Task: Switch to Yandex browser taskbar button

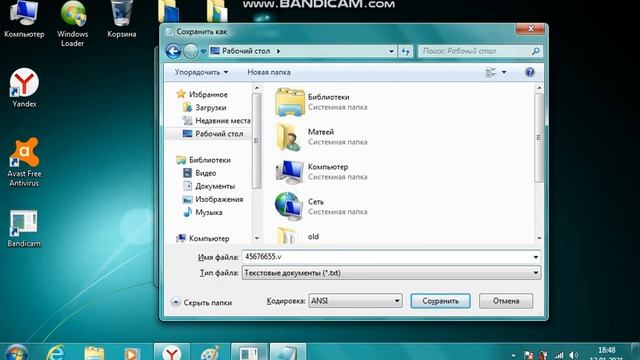Action: point(172,352)
